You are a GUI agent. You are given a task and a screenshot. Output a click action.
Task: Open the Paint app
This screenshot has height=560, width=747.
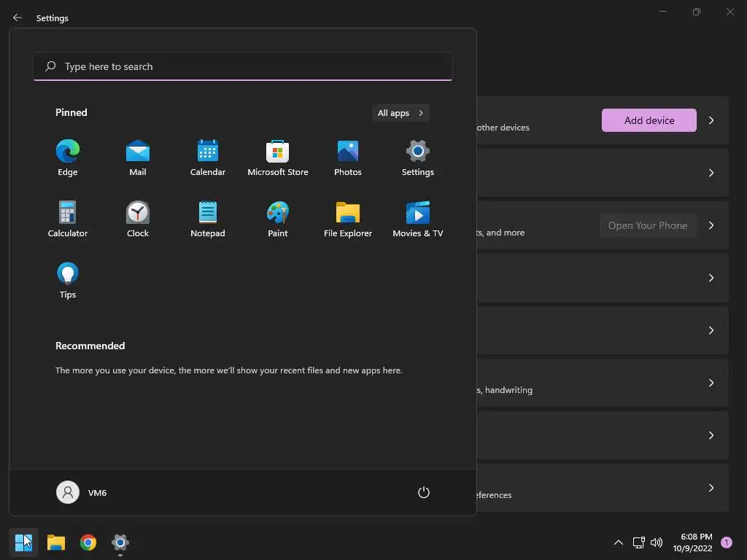click(x=278, y=219)
